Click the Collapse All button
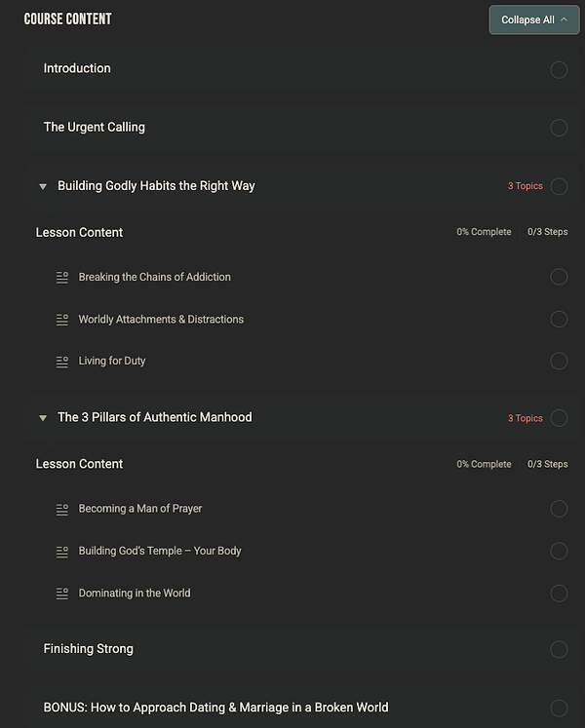The height and width of the screenshot is (728, 585). pyautogui.click(x=534, y=19)
